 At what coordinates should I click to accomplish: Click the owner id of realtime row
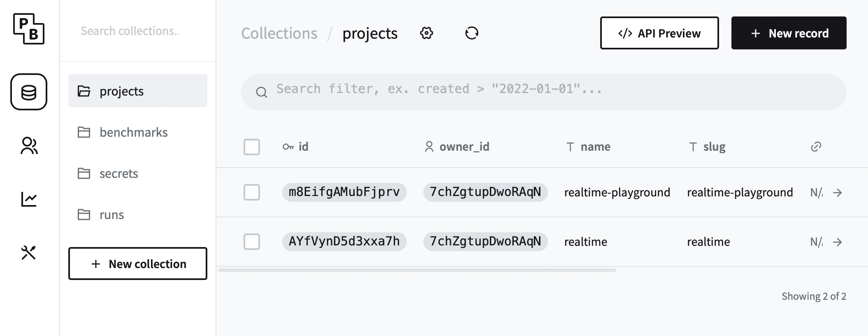point(485,241)
